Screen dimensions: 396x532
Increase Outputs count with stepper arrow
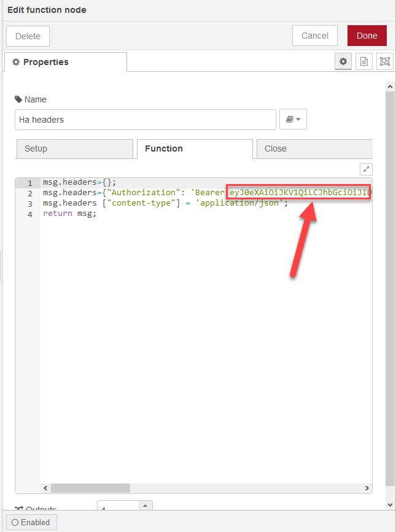[x=146, y=506]
